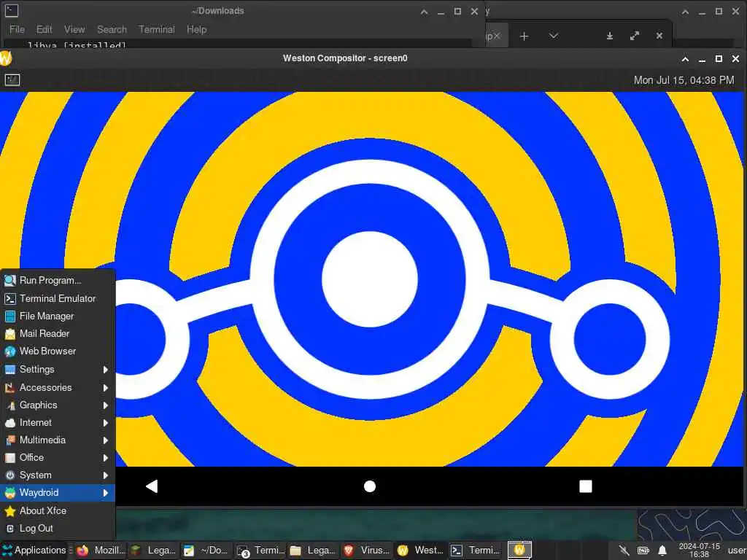Tap Android recent apps square button
This screenshot has width=747, height=560.
pos(586,486)
